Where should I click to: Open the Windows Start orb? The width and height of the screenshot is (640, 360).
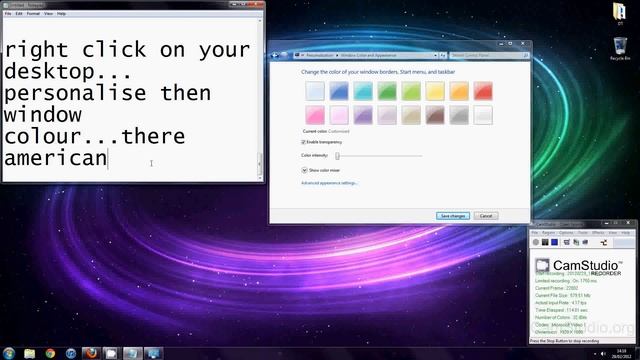tap(9, 353)
